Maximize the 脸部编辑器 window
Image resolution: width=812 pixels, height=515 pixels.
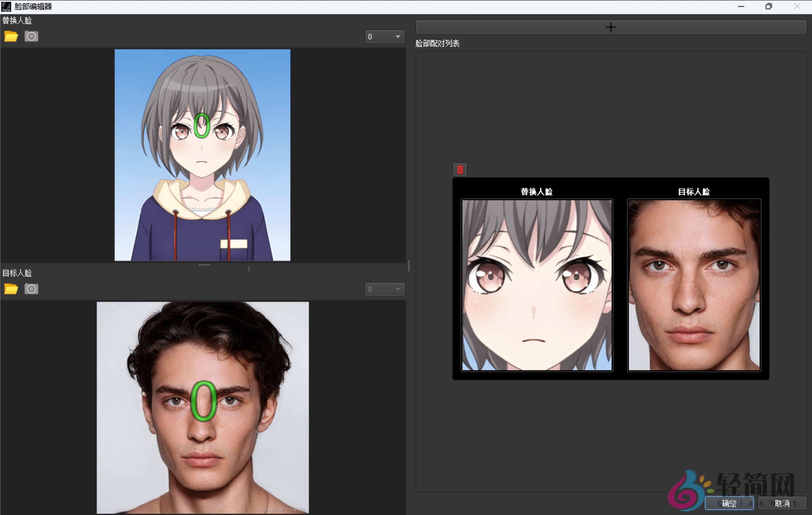(x=769, y=6)
